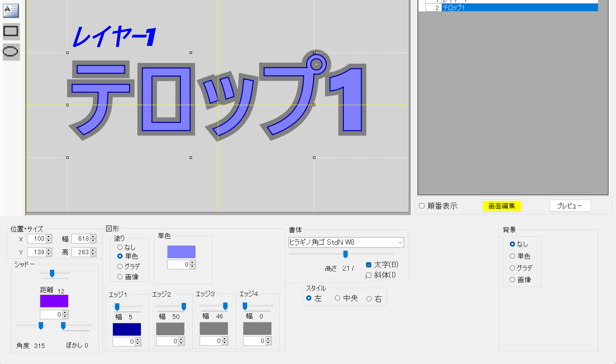The width and height of the screenshot is (616, 364).
Task: Select the ellipse shape tool
Action: pos(11,51)
